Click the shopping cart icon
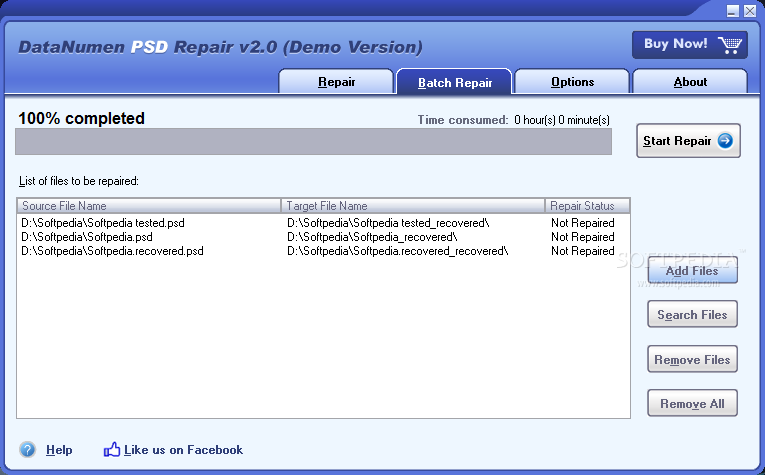The width and height of the screenshot is (765, 475). (730, 45)
